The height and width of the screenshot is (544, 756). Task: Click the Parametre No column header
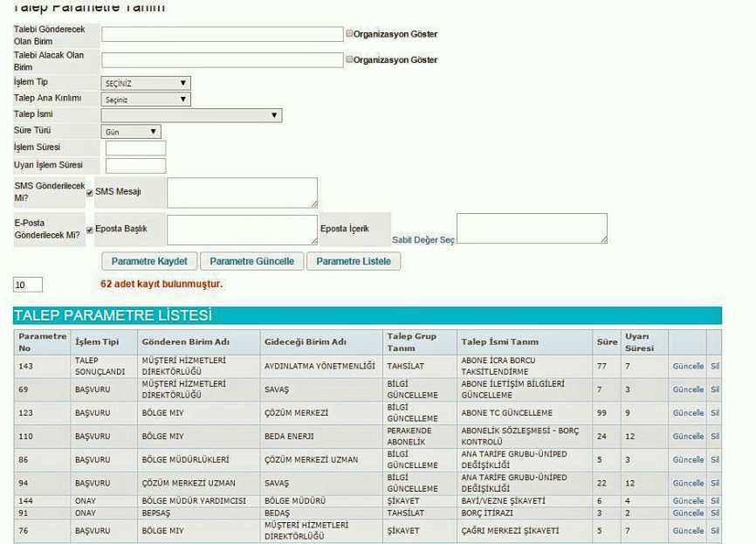pyautogui.click(x=43, y=342)
